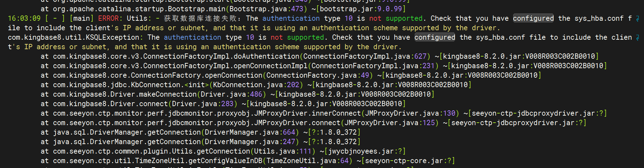Click "sys_hba.conf" in the KSQLException line

[500, 37]
